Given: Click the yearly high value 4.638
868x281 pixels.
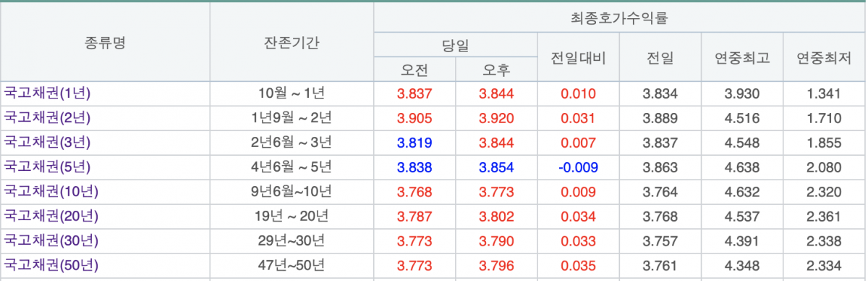Looking at the screenshot, I should tap(742, 167).
